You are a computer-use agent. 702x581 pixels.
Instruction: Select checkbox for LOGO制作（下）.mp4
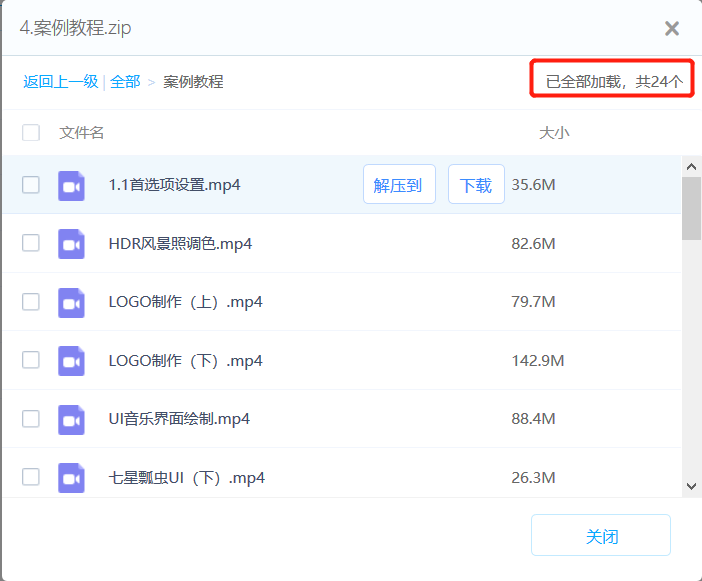[31, 360]
